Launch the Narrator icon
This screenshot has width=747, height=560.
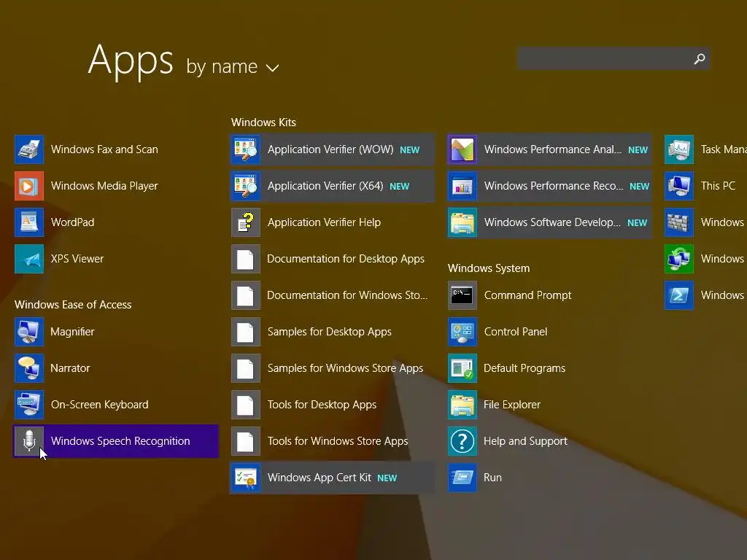tap(29, 368)
